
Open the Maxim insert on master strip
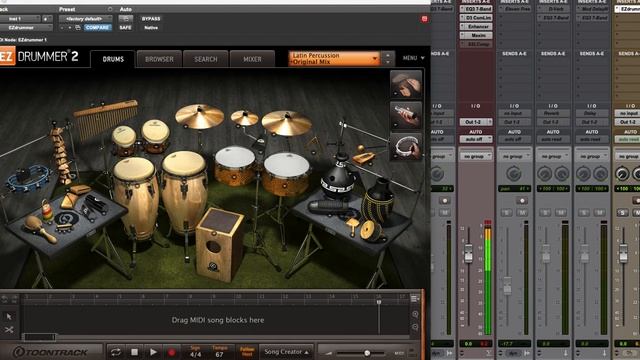click(x=476, y=36)
